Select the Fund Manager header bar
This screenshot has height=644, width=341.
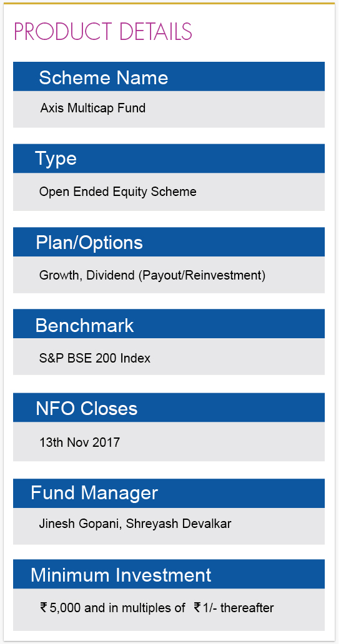click(x=169, y=493)
